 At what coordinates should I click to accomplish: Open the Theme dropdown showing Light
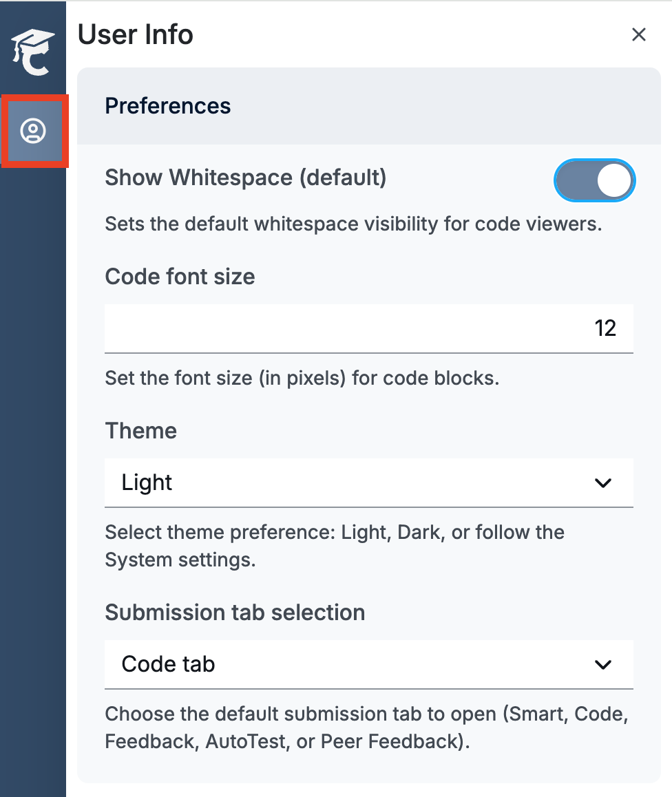(368, 482)
